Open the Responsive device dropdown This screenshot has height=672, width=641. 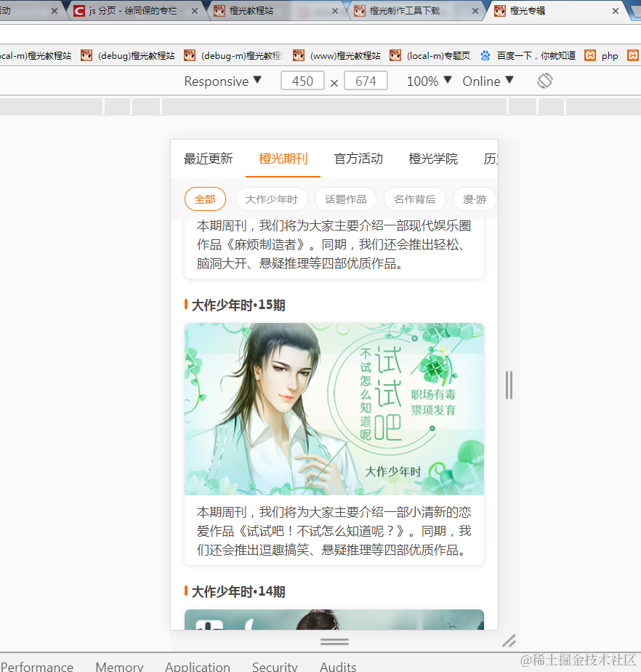click(222, 81)
